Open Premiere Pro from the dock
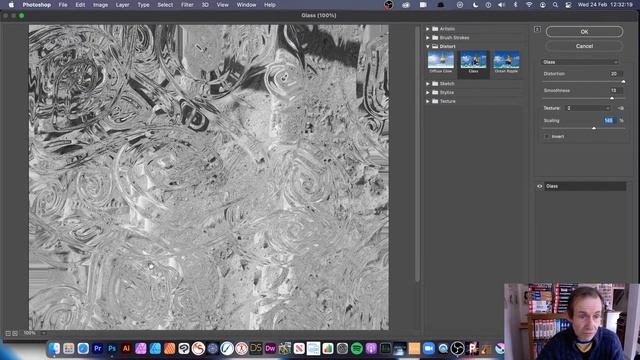Image resolution: width=640 pixels, height=360 pixels. click(x=98, y=349)
